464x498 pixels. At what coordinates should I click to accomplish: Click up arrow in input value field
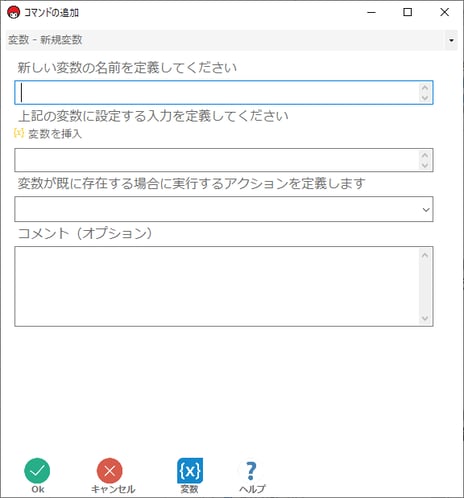coord(425,155)
